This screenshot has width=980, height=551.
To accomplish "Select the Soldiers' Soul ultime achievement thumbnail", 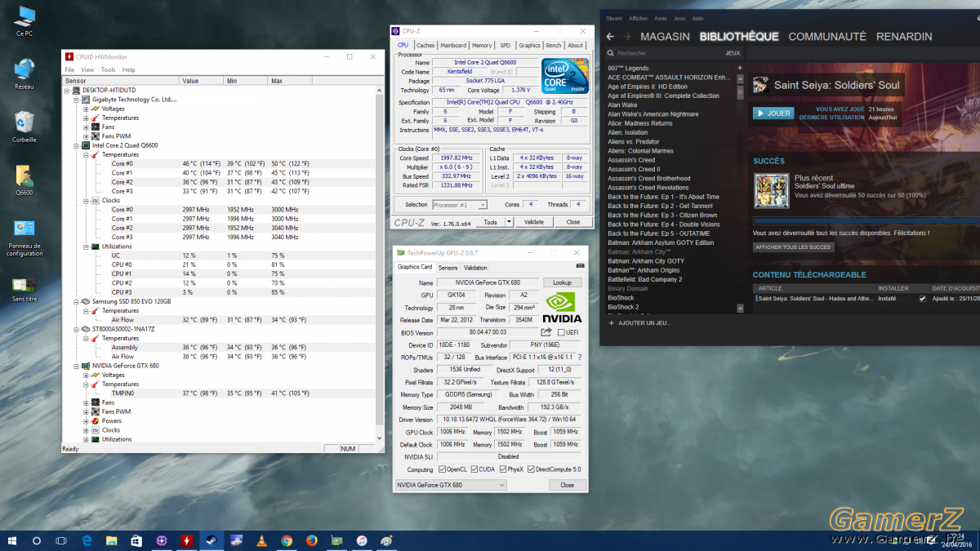I will [x=771, y=189].
